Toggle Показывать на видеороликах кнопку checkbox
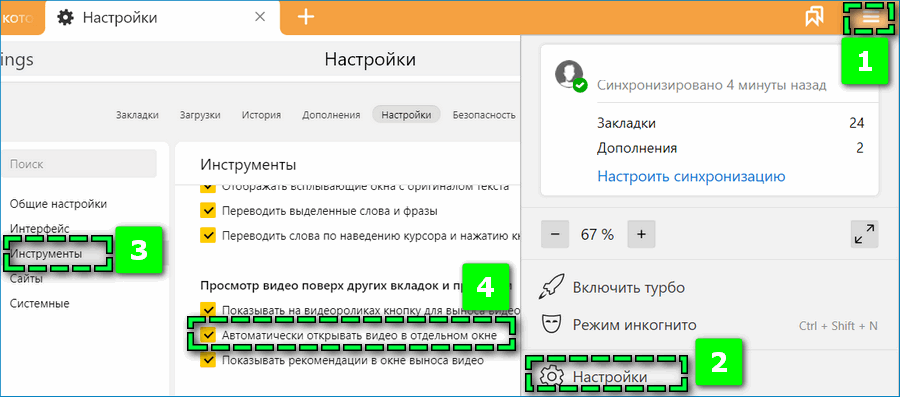This screenshot has height=397, width=900. click(x=207, y=310)
